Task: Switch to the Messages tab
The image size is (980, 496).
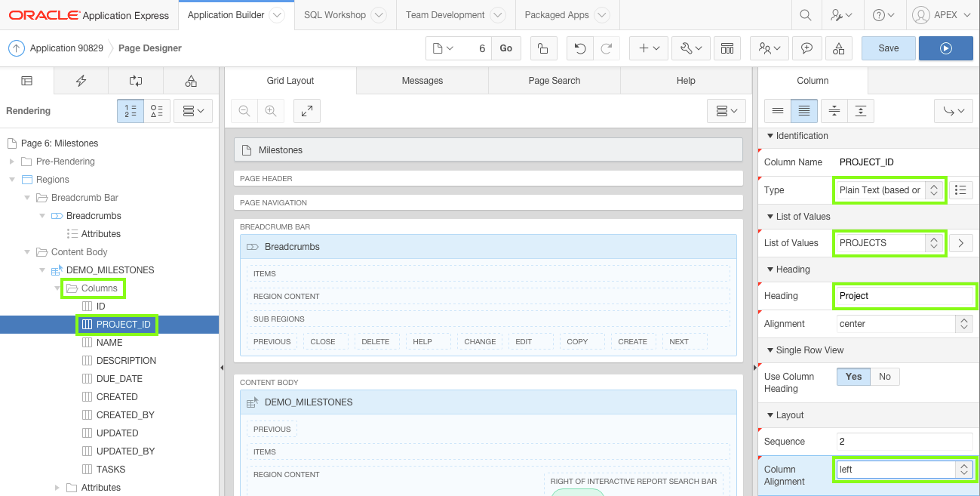Action: pos(422,81)
